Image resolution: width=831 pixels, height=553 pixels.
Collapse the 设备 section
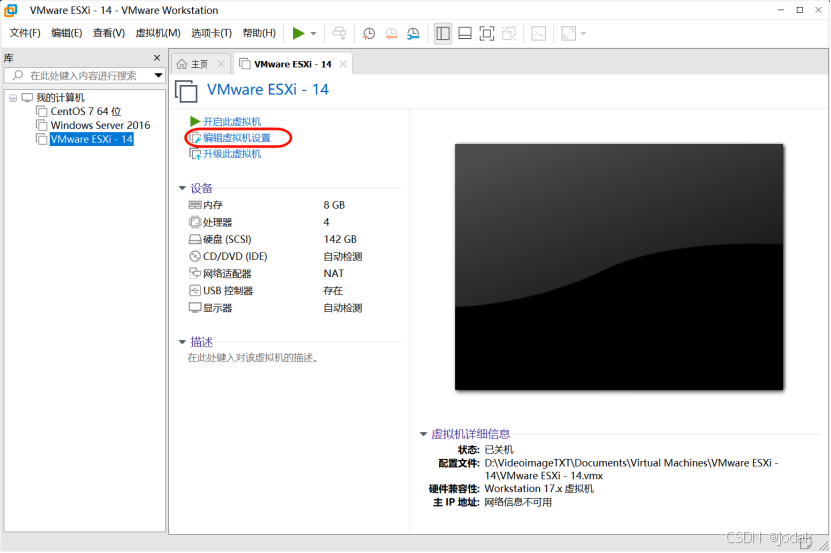(182, 188)
